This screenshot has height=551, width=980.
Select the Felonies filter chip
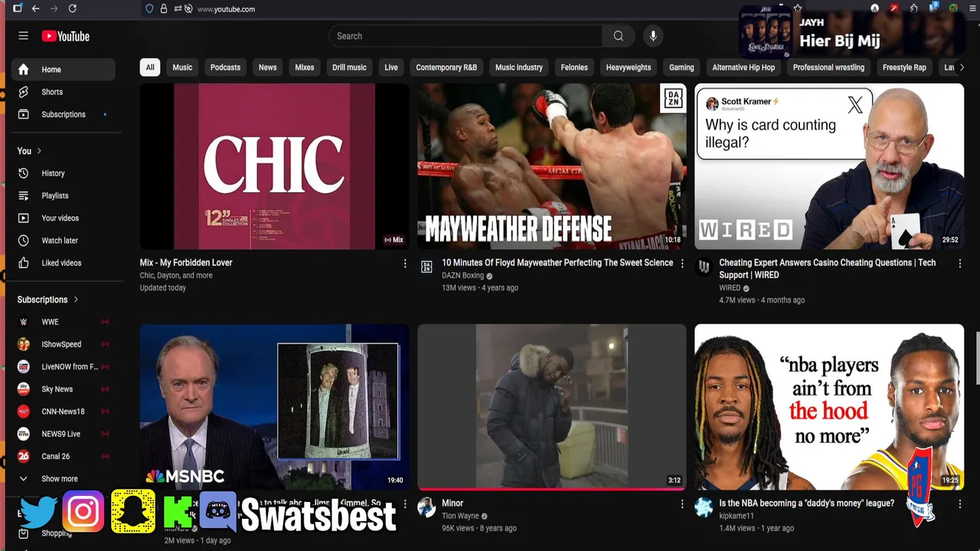574,67
